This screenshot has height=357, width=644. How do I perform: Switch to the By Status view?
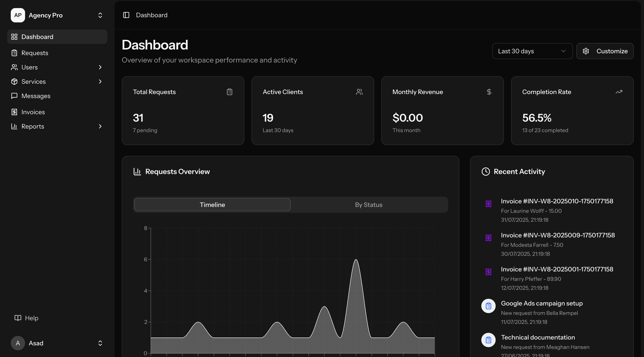(x=369, y=205)
